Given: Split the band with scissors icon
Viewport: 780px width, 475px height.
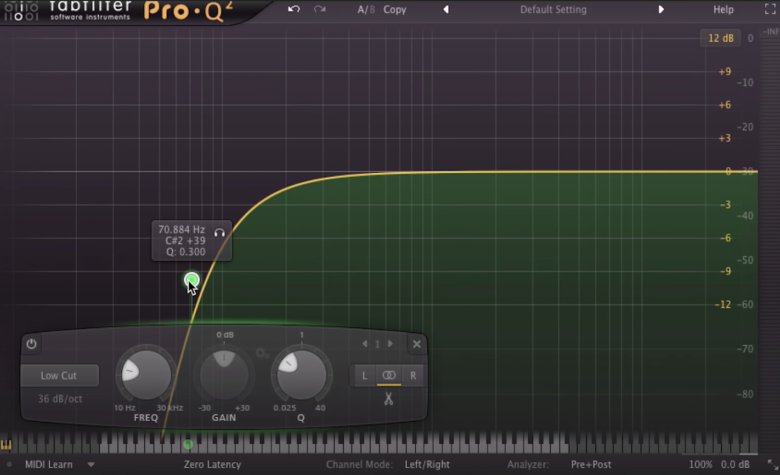Looking at the screenshot, I should pyautogui.click(x=389, y=398).
